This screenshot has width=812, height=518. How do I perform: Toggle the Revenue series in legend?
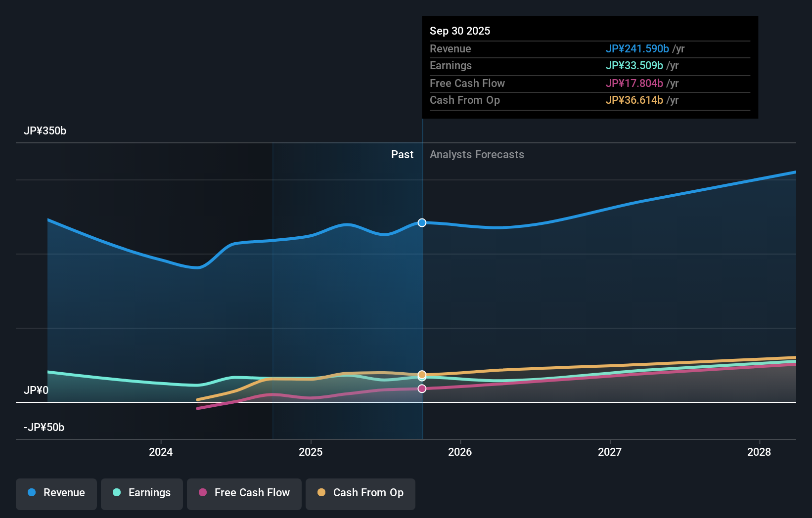56,492
